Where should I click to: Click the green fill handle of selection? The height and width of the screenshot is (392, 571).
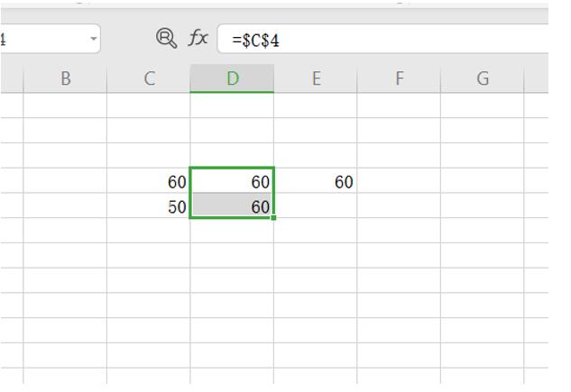click(x=272, y=217)
